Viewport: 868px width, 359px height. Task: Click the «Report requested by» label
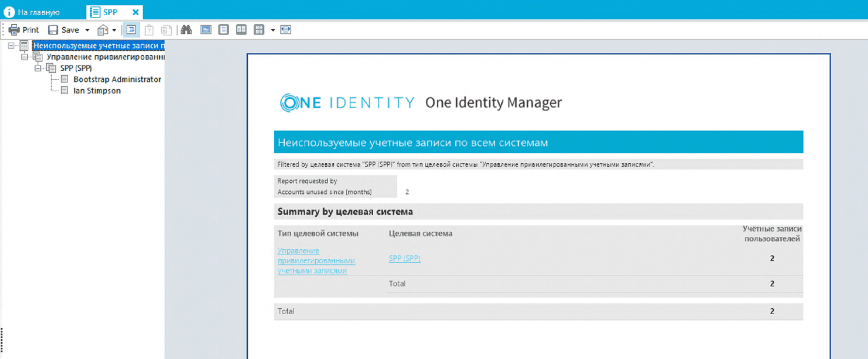click(x=307, y=181)
